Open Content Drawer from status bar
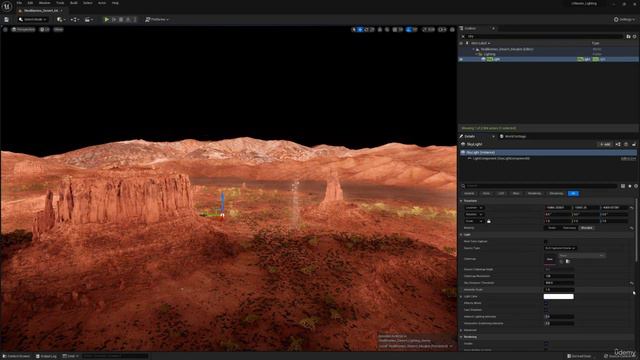640x360 pixels. pyautogui.click(x=16, y=356)
